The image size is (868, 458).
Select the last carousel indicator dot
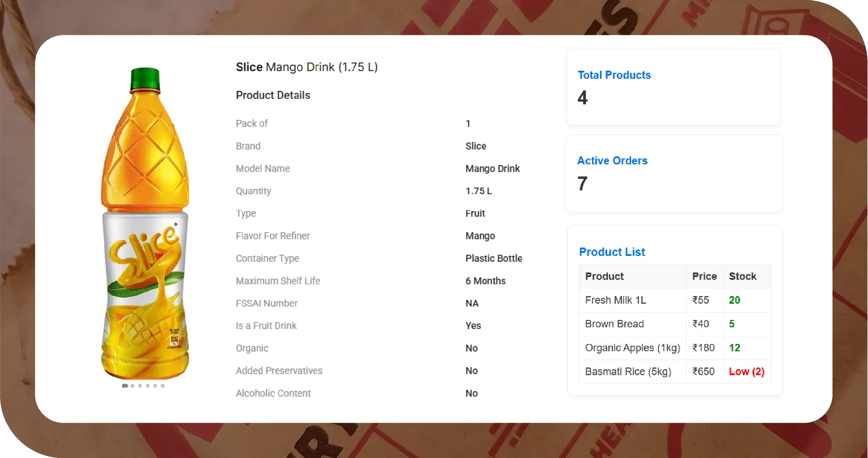pos(163,386)
